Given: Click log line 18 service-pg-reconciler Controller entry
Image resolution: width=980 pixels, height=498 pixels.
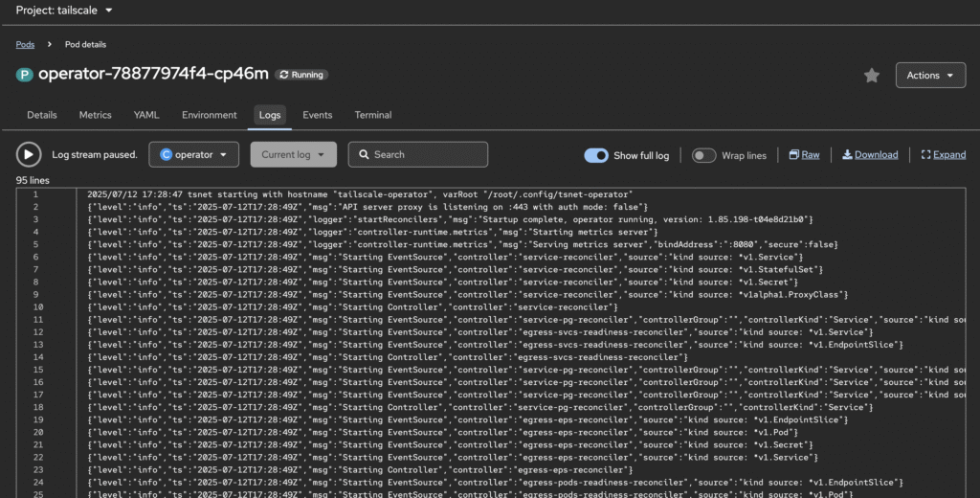Looking at the screenshot, I should pyautogui.click(x=480, y=407).
